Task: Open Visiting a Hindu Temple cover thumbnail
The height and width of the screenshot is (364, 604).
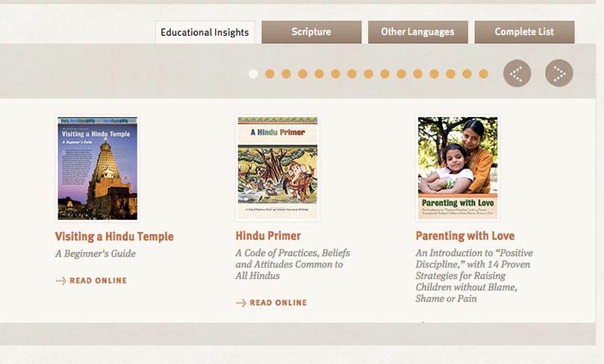Action: pyautogui.click(x=98, y=168)
